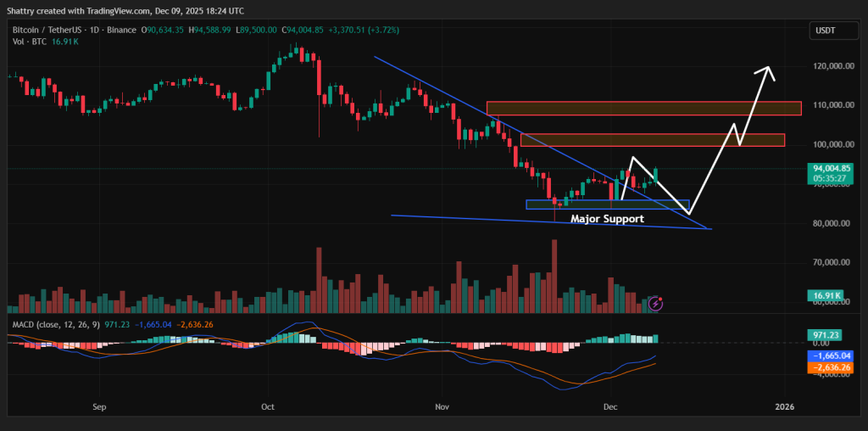Select the MACD (close, 12, 26, 9) legend
868x431 pixels.
(56, 325)
